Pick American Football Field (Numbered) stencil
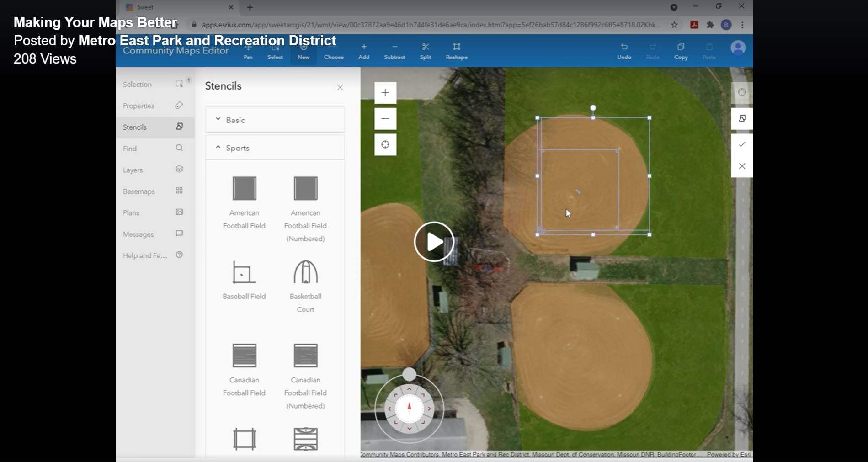This screenshot has width=868, height=462. [x=305, y=209]
